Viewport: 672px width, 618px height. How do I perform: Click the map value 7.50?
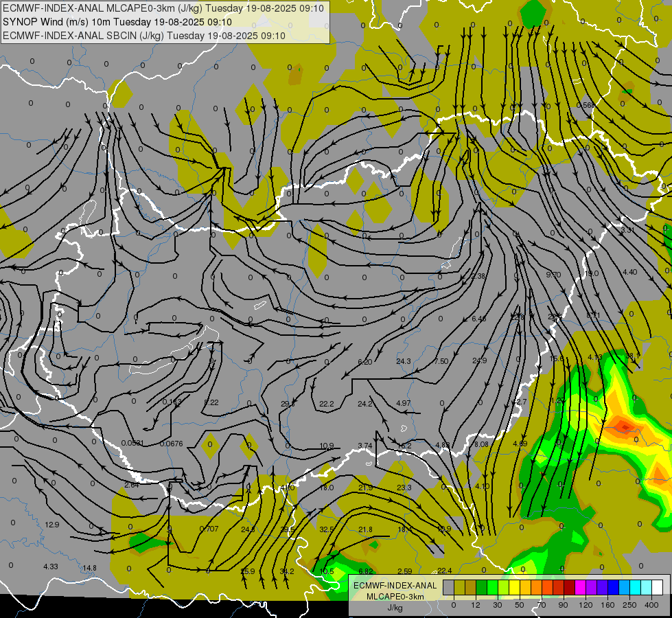pyautogui.click(x=441, y=361)
